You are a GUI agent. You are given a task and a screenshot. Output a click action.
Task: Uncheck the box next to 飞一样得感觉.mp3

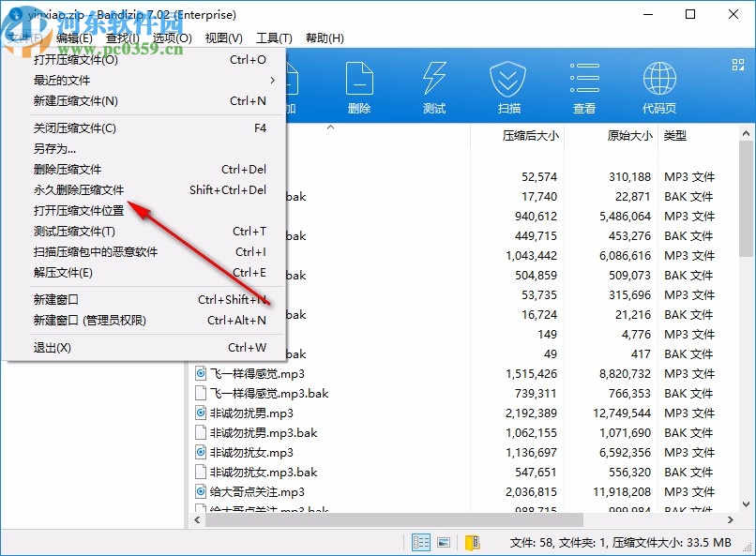point(199,374)
